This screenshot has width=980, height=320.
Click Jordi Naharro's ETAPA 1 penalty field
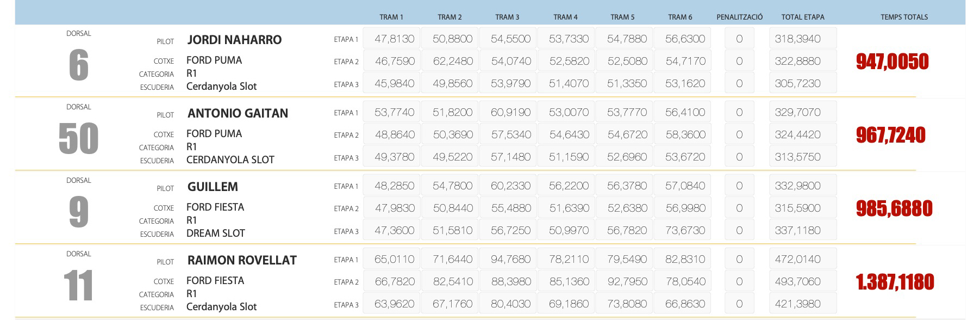739,39
